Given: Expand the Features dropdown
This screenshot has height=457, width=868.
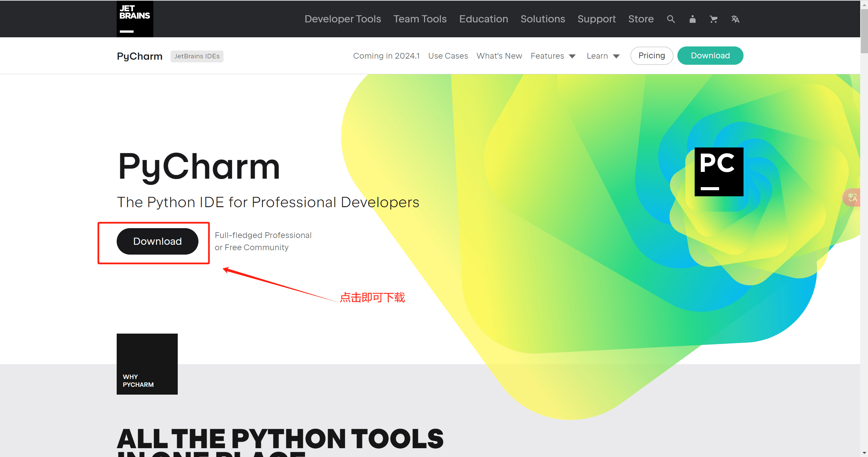Looking at the screenshot, I should click(x=553, y=56).
